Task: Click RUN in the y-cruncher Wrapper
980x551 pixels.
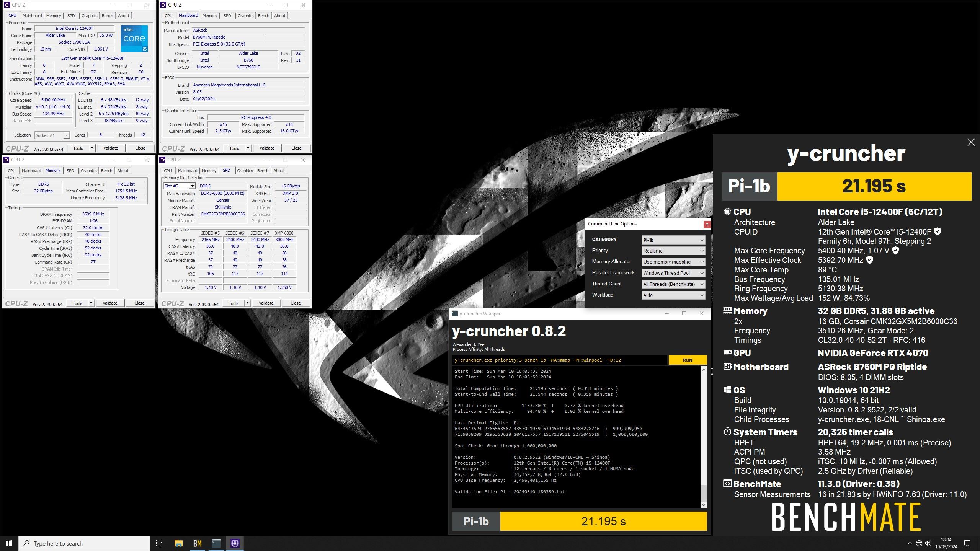Action: pos(688,360)
